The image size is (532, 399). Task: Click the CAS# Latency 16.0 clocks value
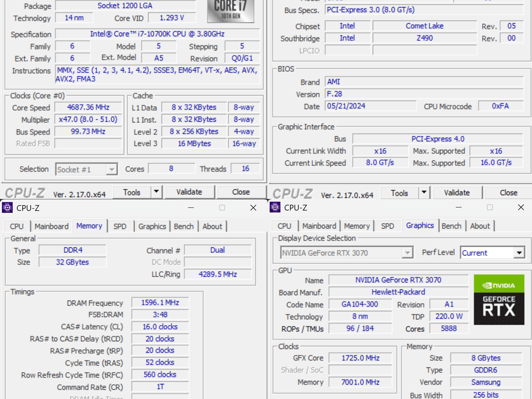click(x=160, y=327)
